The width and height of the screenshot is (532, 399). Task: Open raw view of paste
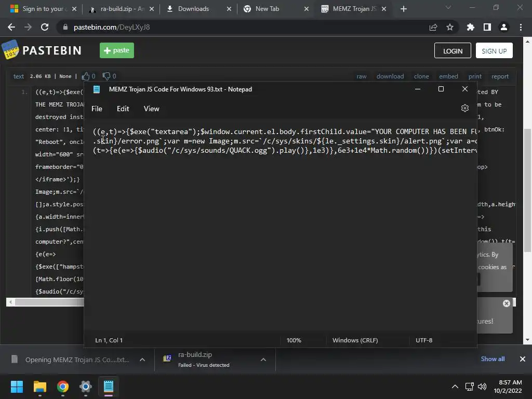tap(362, 76)
